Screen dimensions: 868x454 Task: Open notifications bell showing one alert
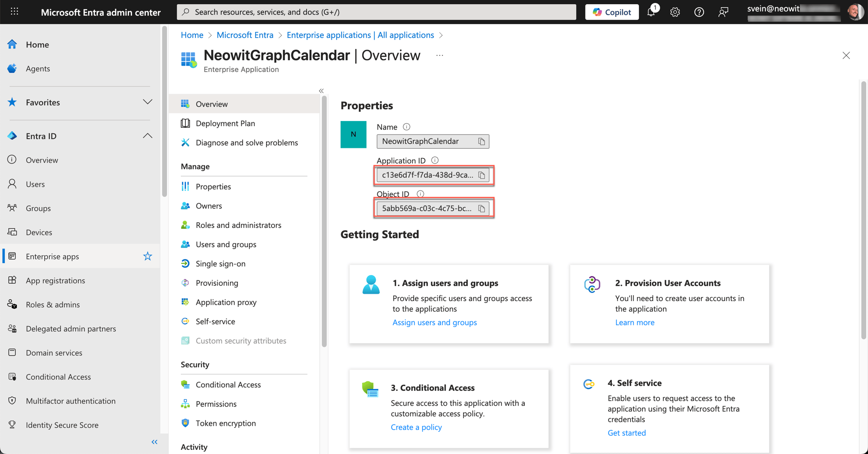pos(651,12)
